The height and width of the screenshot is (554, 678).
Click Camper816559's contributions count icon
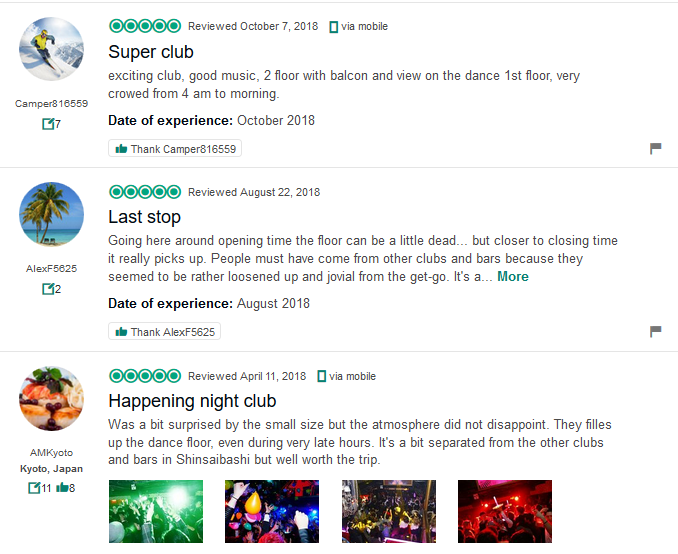click(48, 124)
